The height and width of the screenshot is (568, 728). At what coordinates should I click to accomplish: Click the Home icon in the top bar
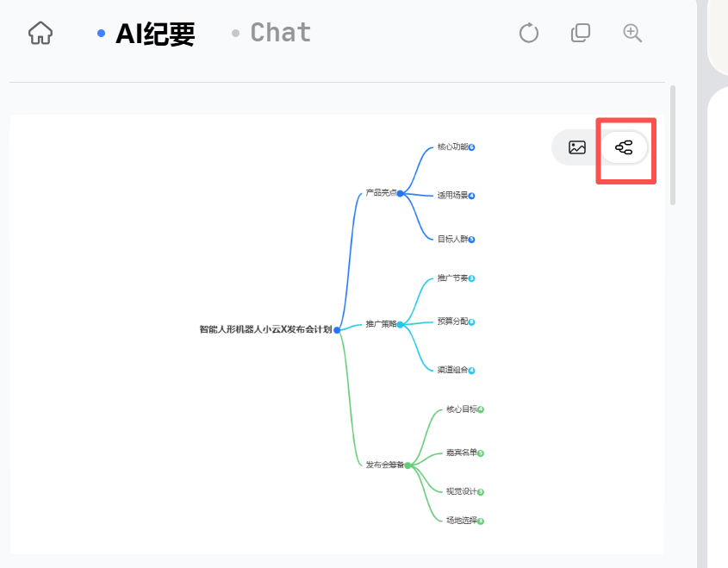coord(40,33)
